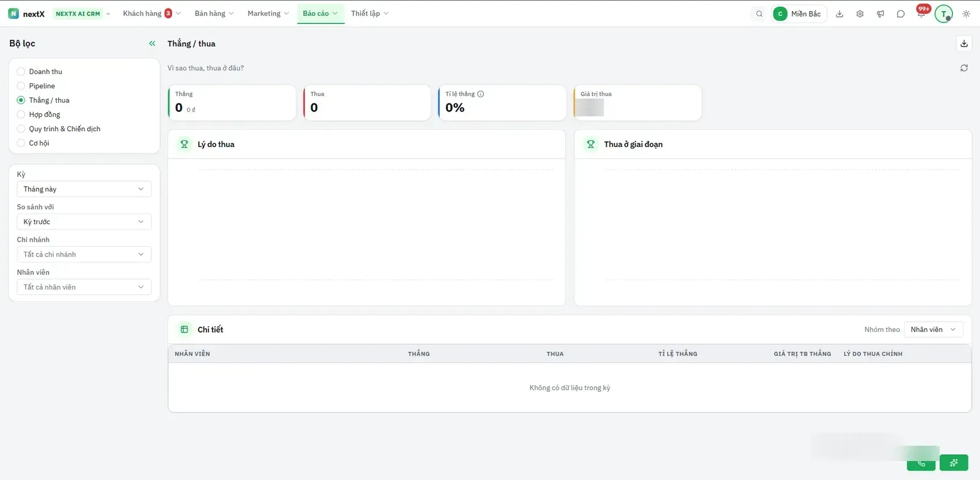Click the Thua summary card

pos(367,103)
